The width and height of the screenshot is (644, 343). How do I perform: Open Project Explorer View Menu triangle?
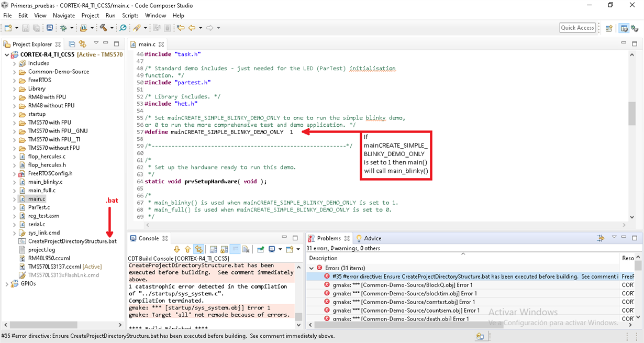click(96, 43)
